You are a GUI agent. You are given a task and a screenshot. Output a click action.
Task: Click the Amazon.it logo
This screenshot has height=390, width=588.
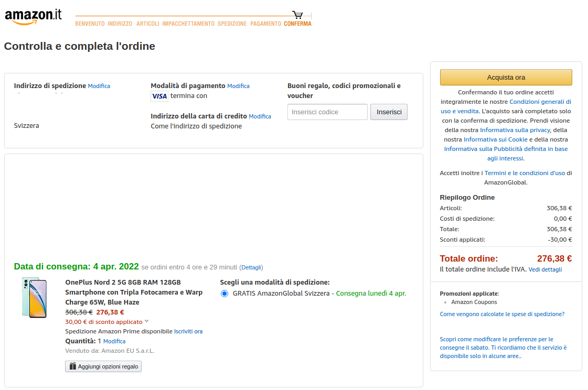pyautogui.click(x=33, y=16)
